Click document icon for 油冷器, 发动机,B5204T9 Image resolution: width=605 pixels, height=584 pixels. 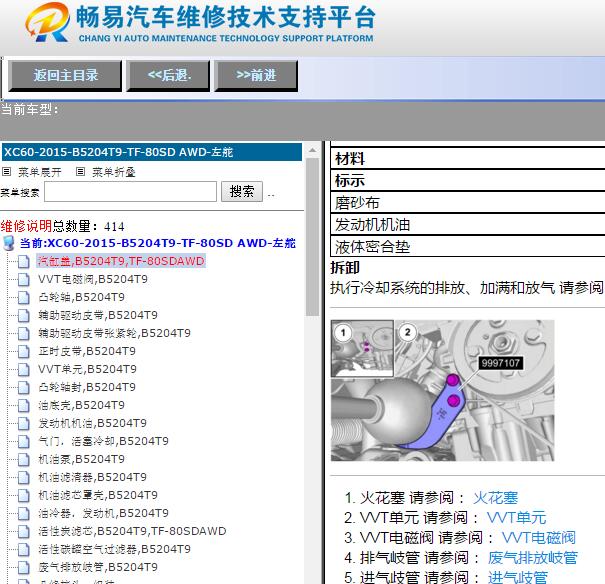click(x=24, y=513)
